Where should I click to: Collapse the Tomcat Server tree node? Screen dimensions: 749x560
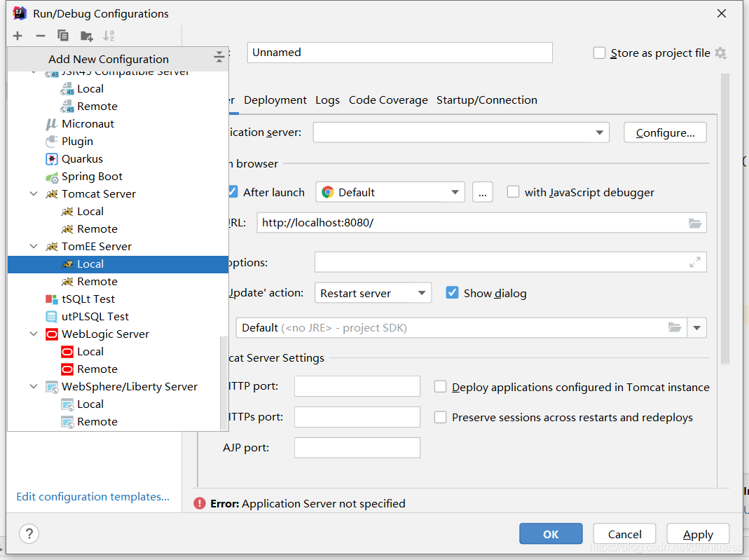pyautogui.click(x=34, y=194)
